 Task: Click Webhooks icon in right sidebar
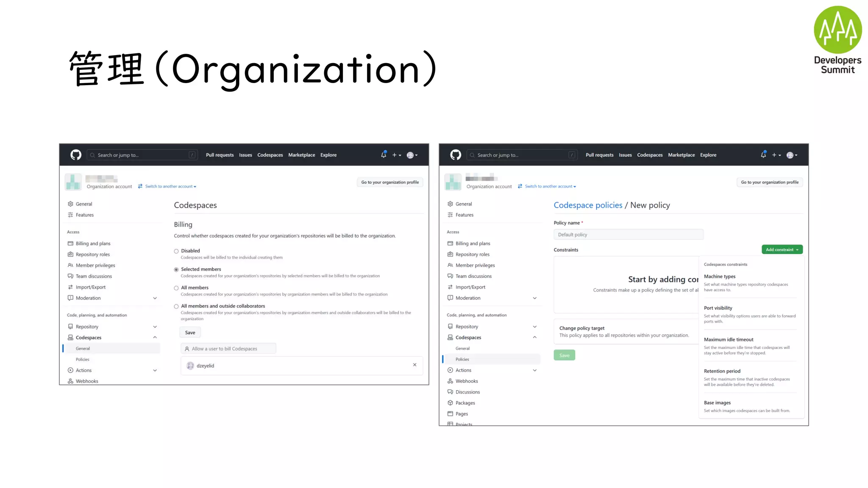(x=450, y=381)
